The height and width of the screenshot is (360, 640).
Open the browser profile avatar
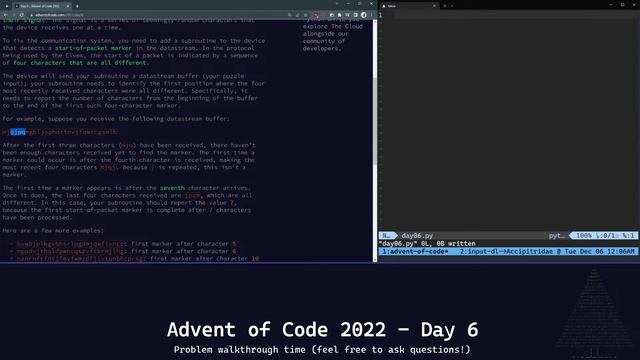click(x=364, y=15)
